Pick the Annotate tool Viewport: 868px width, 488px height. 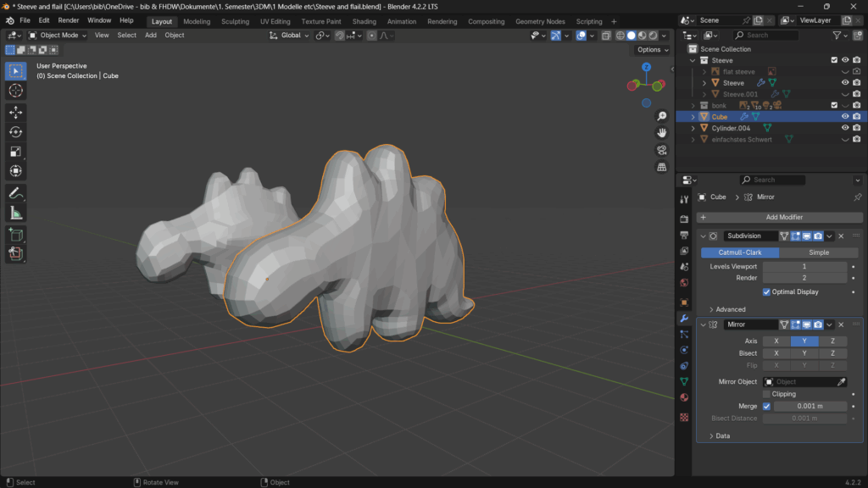pos(16,193)
